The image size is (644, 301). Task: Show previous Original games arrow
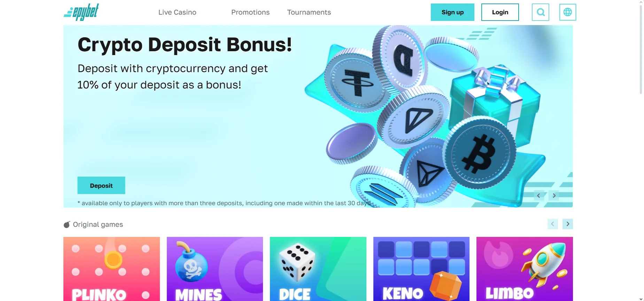click(x=552, y=224)
